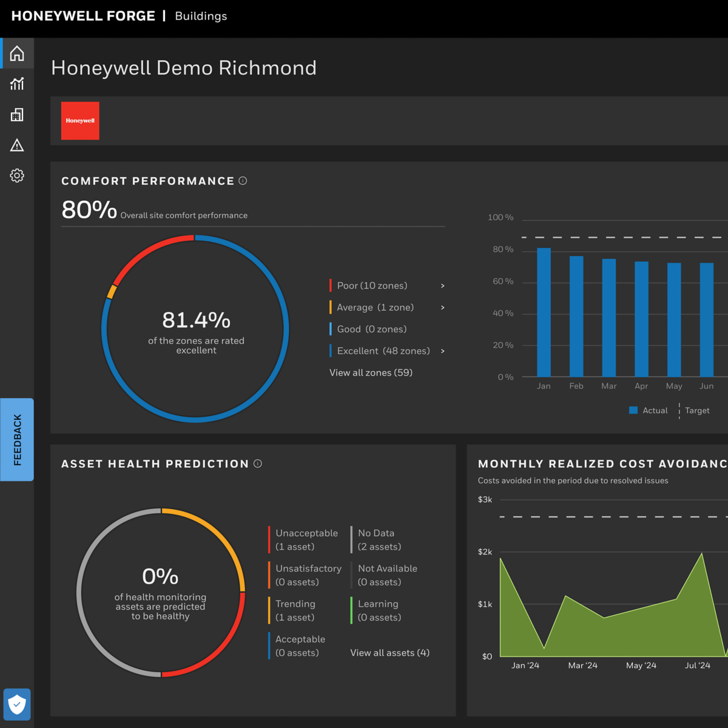
Task: Click the 0% health donut center text
Action: [160, 576]
